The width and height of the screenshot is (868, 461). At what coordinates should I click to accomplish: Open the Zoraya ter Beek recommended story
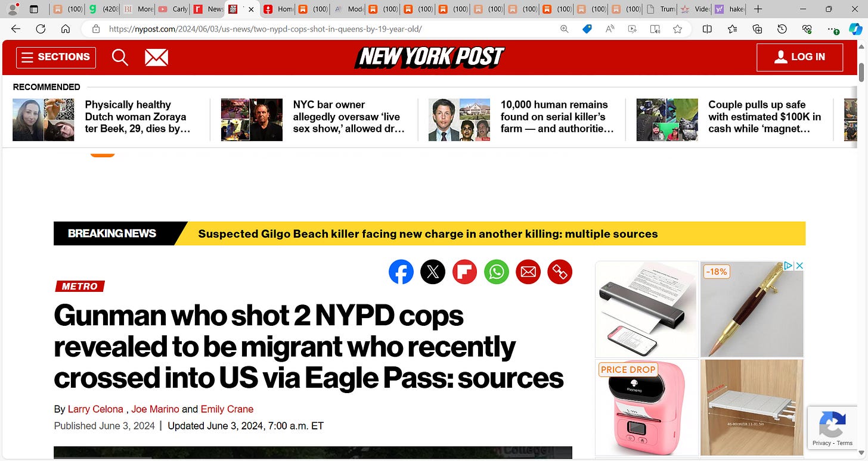pyautogui.click(x=138, y=117)
